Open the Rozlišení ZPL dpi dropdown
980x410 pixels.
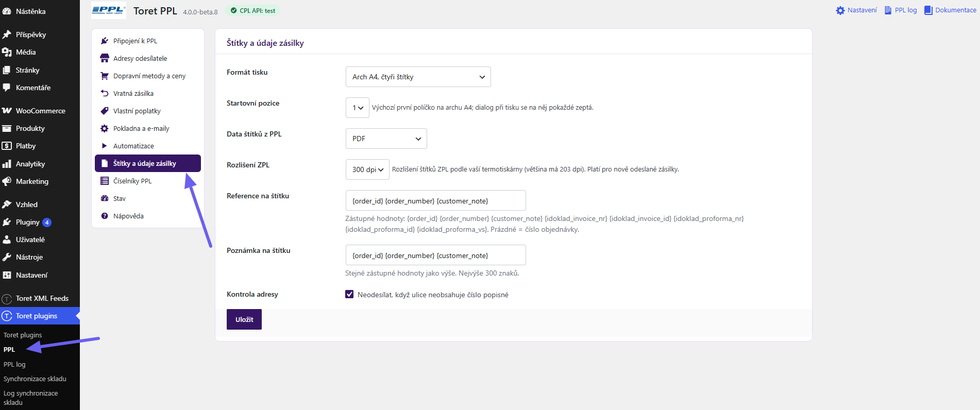coord(367,169)
